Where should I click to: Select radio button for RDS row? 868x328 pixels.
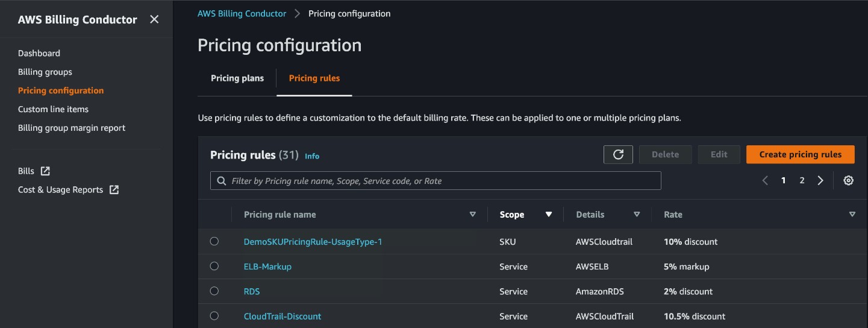pyautogui.click(x=214, y=291)
